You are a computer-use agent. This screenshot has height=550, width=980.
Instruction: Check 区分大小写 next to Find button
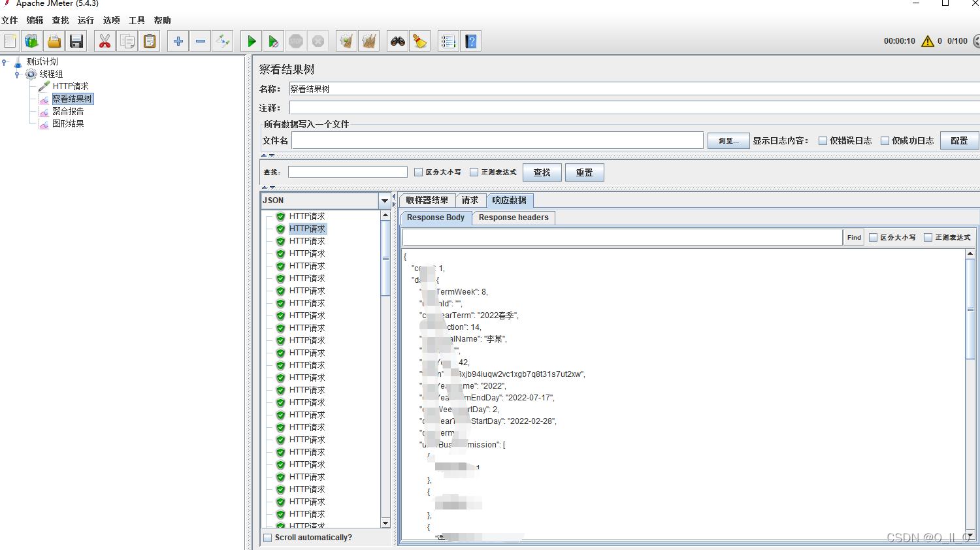pos(873,237)
